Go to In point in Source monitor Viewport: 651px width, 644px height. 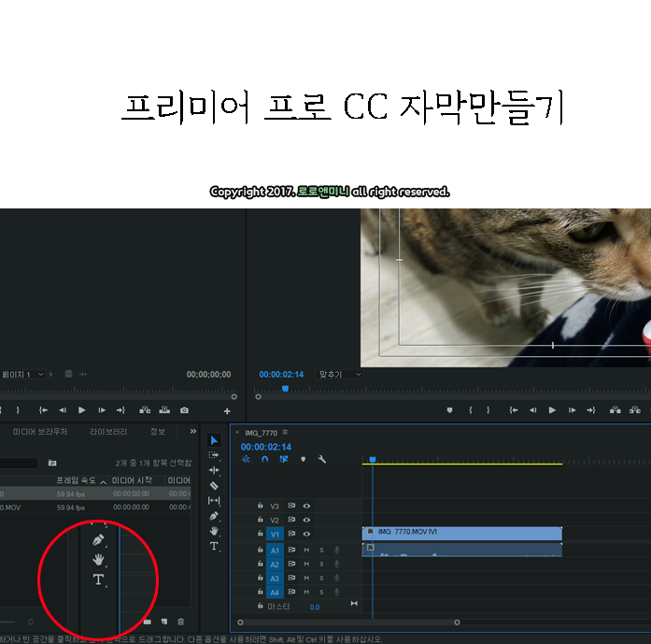click(x=43, y=410)
